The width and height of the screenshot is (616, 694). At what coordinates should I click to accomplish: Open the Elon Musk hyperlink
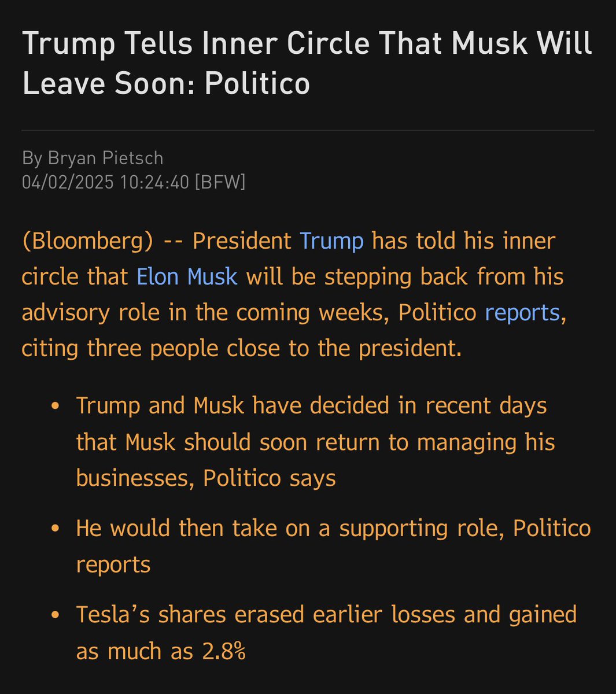click(187, 276)
